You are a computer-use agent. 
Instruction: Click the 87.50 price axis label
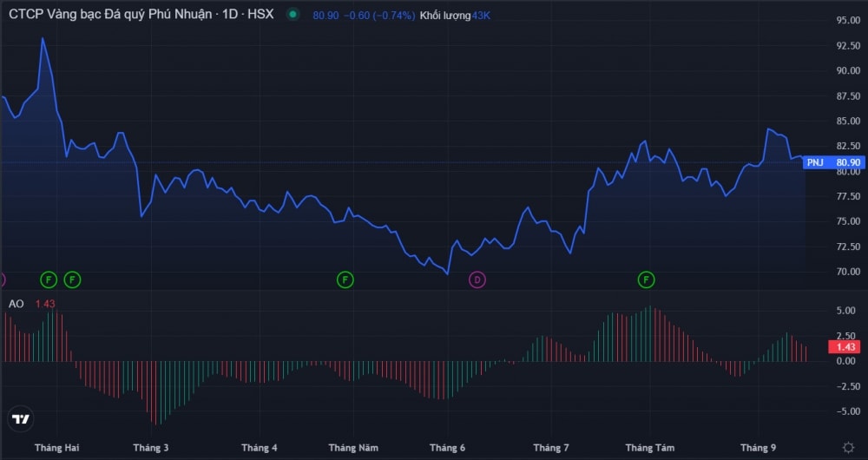point(848,95)
